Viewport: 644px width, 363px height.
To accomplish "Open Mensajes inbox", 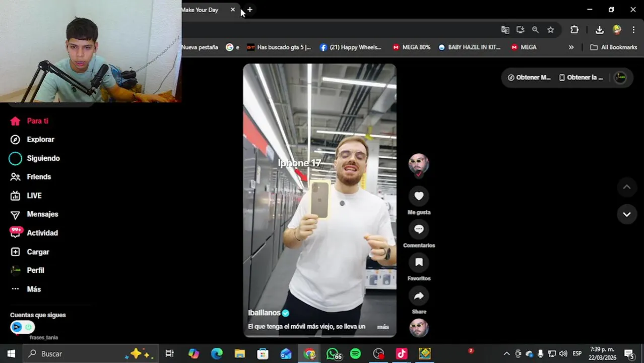I will [34, 214].
